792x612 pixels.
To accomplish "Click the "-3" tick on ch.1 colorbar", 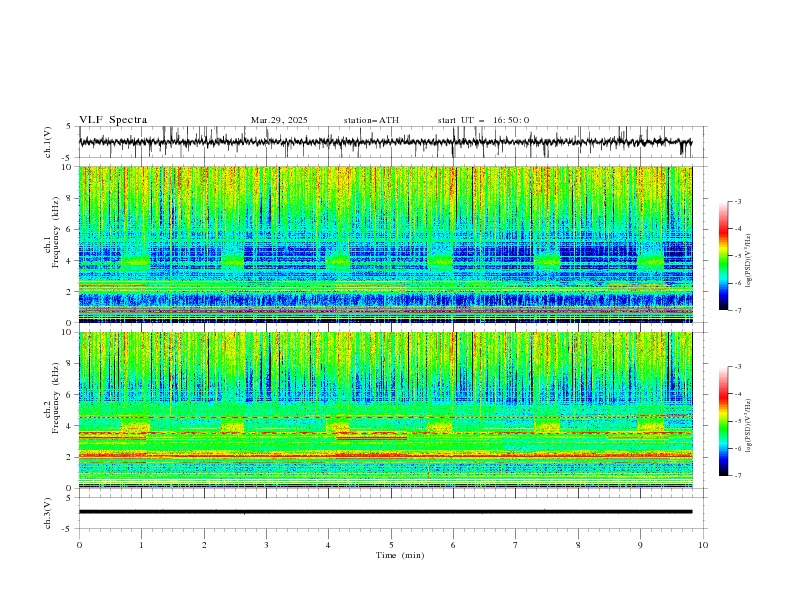I will coord(737,201).
